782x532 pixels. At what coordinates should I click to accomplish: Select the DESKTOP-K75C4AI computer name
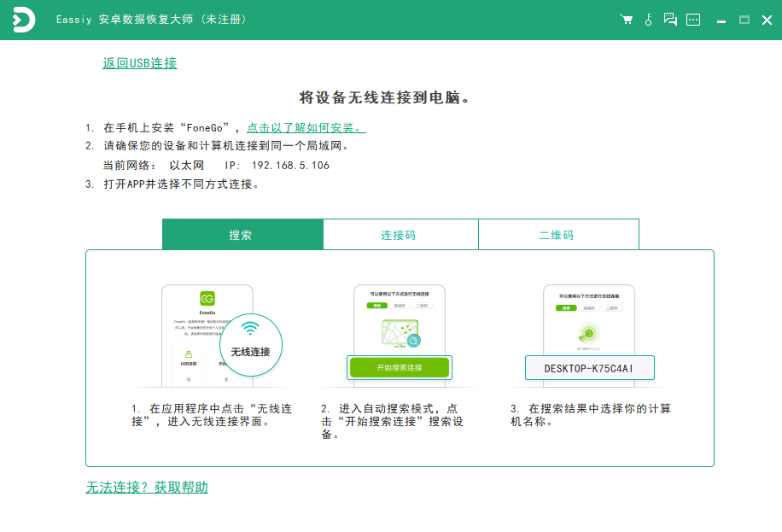click(x=588, y=368)
